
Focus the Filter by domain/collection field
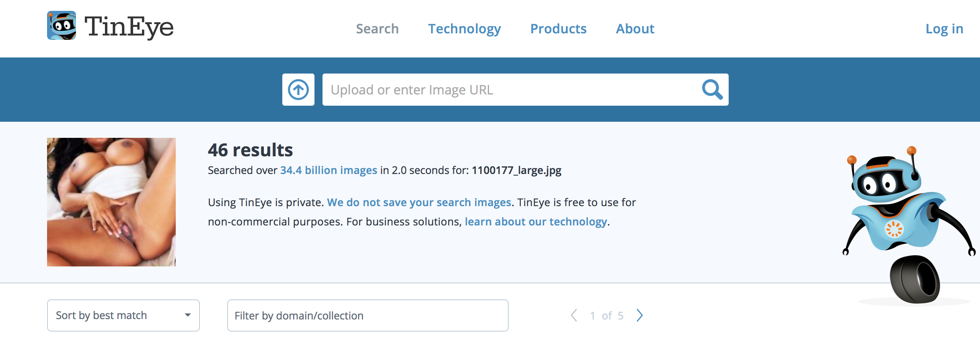point(368,315)
